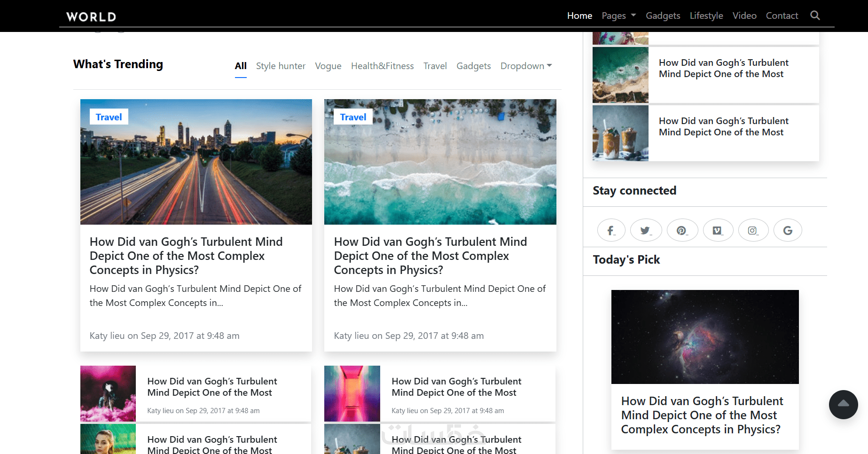Open the neon corridor thumbnail

pos(352,393)
